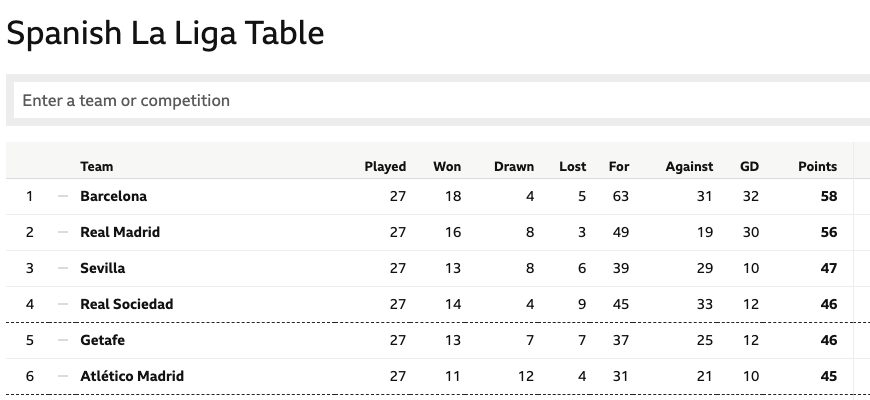Click Atlético Madrid's no-movement dash icon
The width and height of the screenshot is (870, 400).
[x=63, y=376]
